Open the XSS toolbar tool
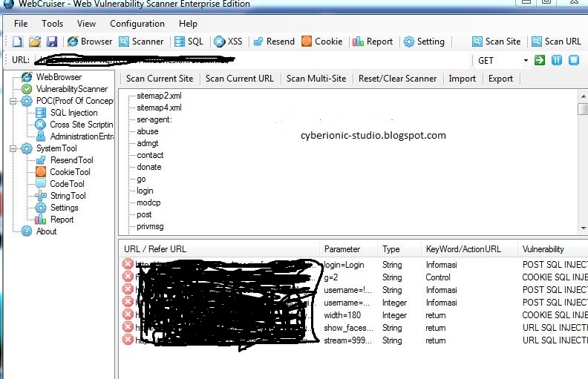 tap(228, 42)
